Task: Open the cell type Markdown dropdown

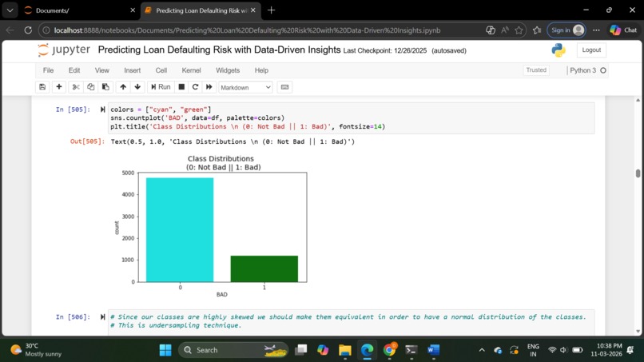Action: click(x=245, y=88)
